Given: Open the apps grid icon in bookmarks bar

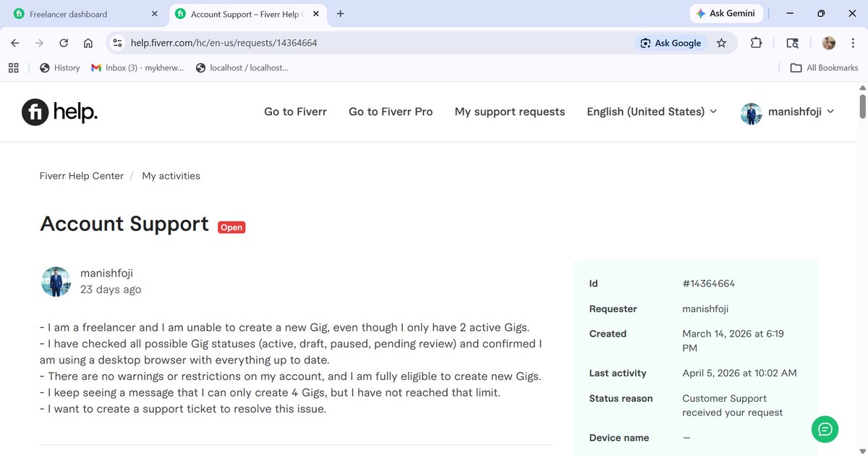Looking at the screenshot, I should [x=13, y=67].
